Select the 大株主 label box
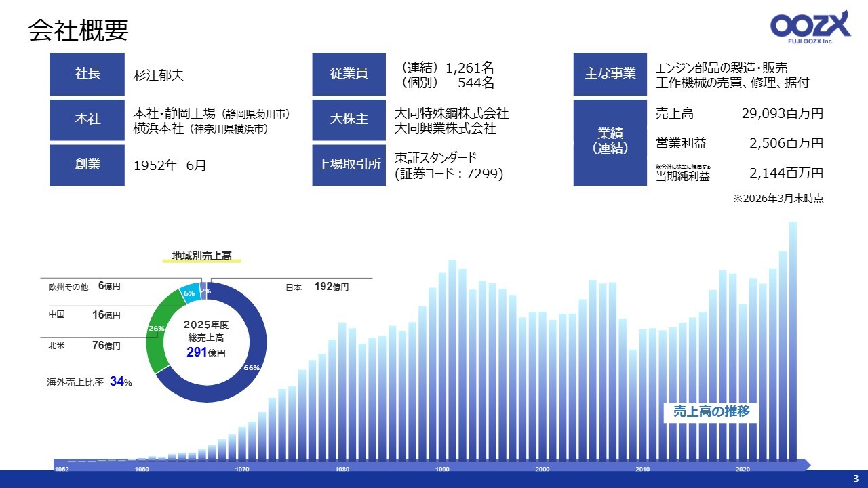Screen dimensions: 868x488 click(x=349, y=119)
